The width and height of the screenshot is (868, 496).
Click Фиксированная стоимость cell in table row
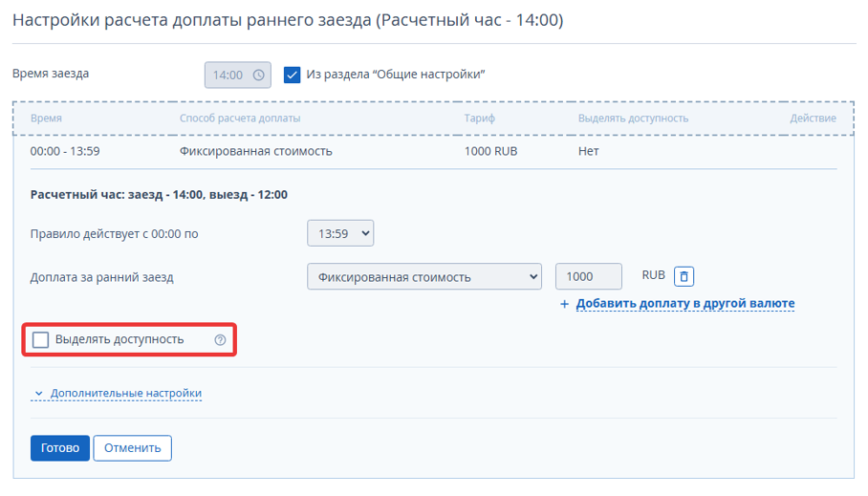[256, 151]
